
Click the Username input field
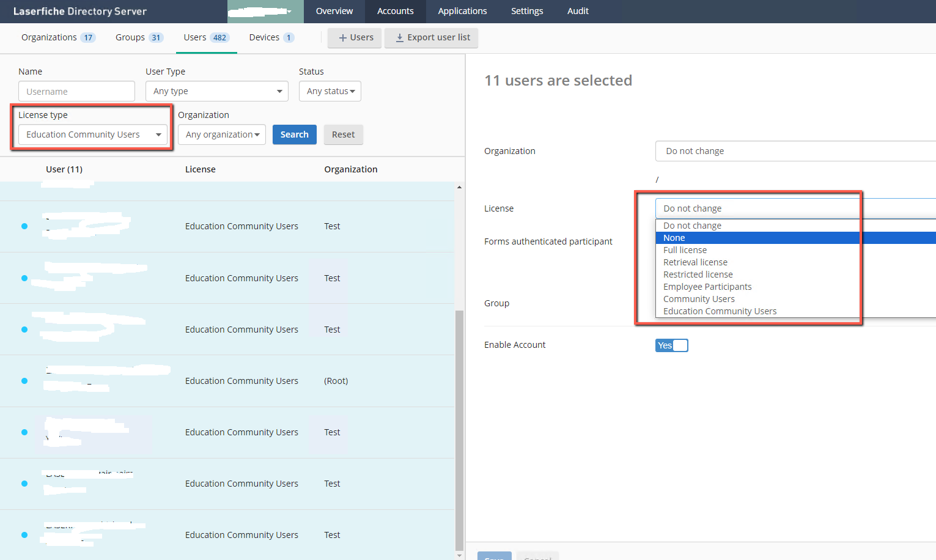76,91
